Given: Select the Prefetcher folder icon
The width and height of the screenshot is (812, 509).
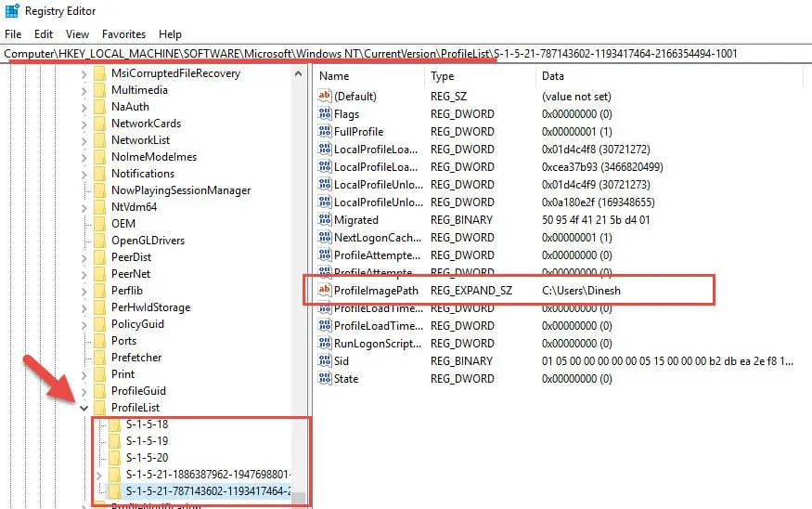Looking at the screenshot, I should [99, 358].
